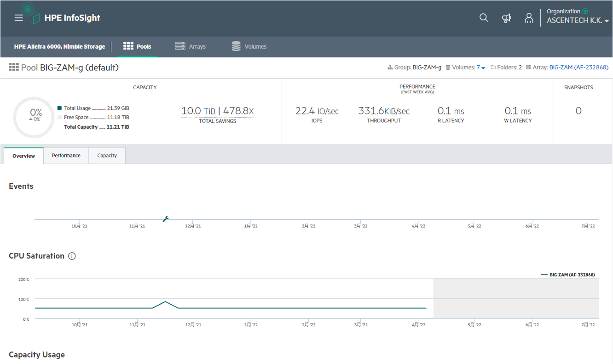Click the Capacity Usage heading
The image size is (613, 364).
[37, 355]
